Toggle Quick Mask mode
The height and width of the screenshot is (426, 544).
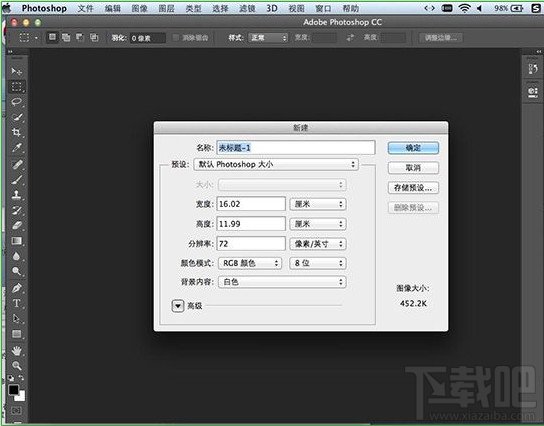click(x=16, y=410)
